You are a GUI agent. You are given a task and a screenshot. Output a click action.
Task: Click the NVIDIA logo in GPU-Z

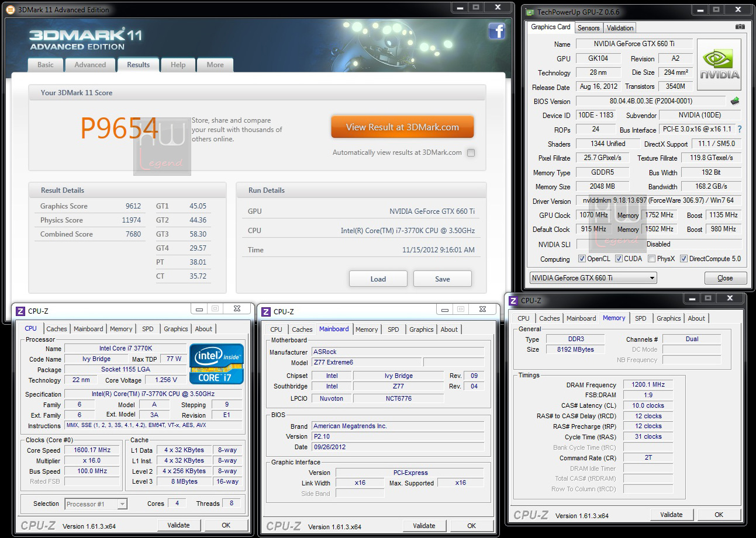tap(719, 64)
